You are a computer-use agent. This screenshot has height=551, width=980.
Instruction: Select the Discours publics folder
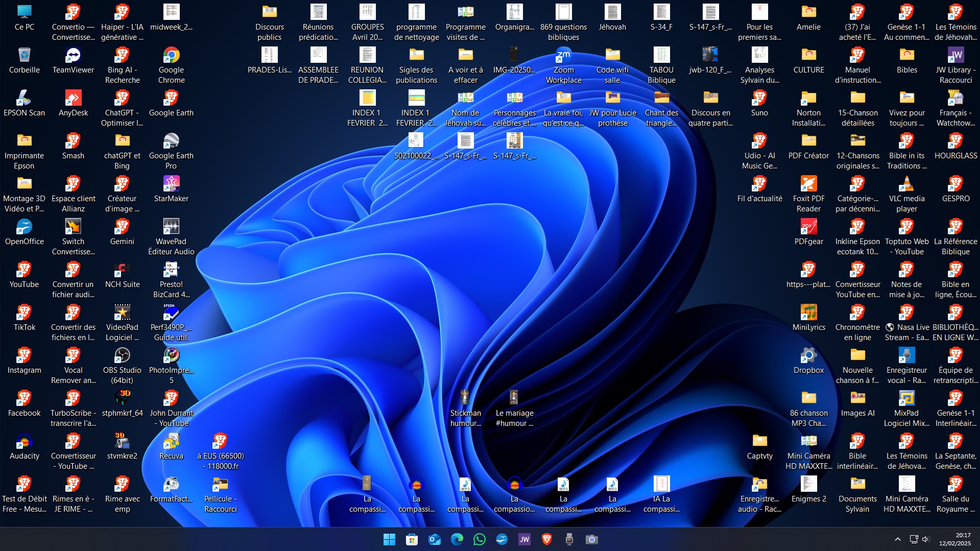(269, 13)
